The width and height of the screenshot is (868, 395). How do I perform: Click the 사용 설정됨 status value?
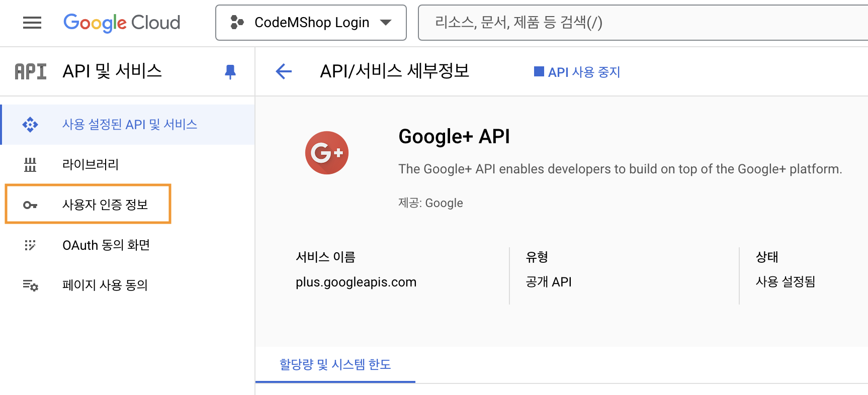(x=786, y=282)
